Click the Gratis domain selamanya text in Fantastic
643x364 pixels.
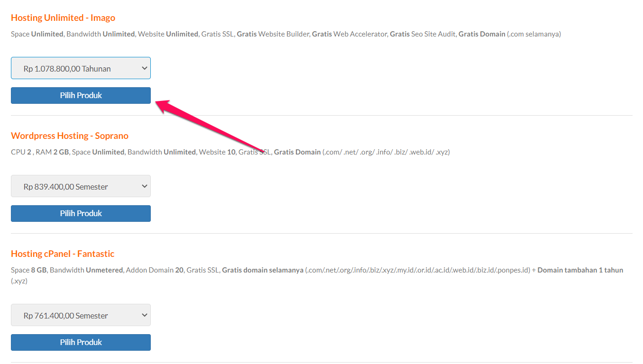[262, 270]
